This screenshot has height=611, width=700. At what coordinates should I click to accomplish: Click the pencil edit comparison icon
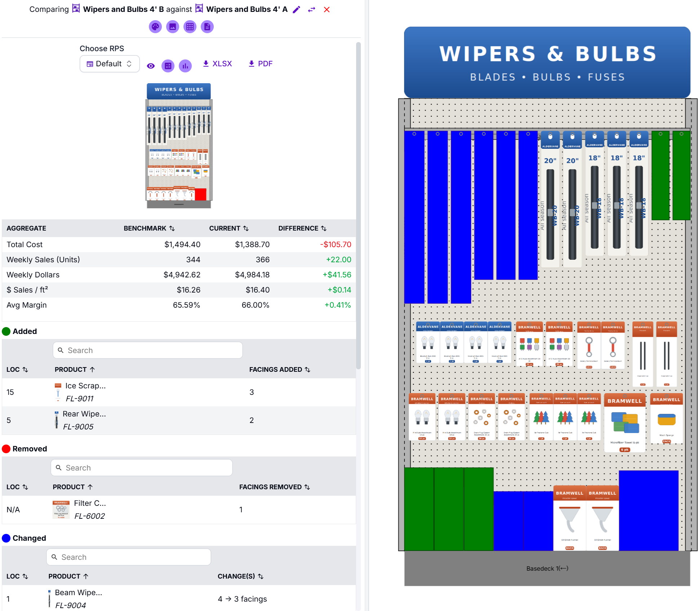[x=296, y=10]
